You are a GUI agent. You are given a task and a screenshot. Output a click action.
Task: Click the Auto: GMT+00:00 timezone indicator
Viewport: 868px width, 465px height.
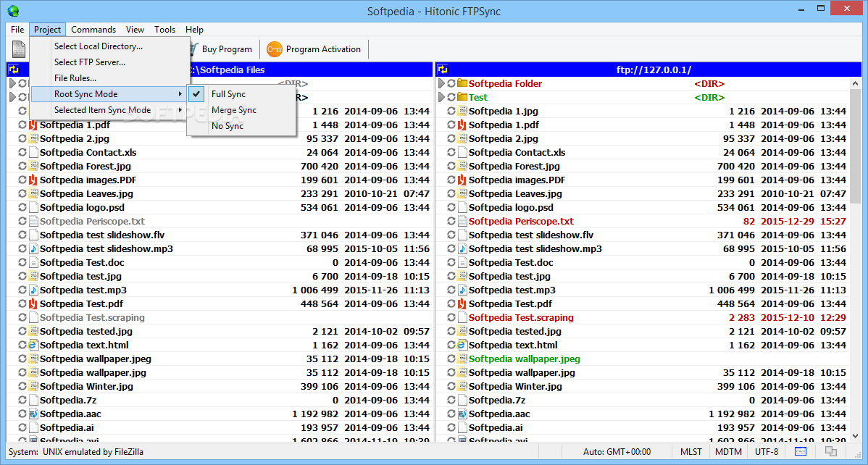tap(617, 452)
